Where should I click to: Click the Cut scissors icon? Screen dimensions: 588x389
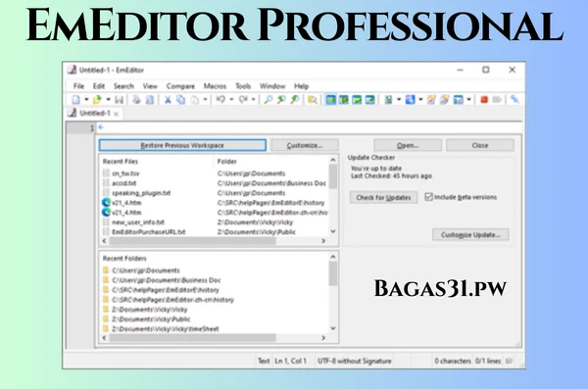pyautogui.click(x=168, y=99)
